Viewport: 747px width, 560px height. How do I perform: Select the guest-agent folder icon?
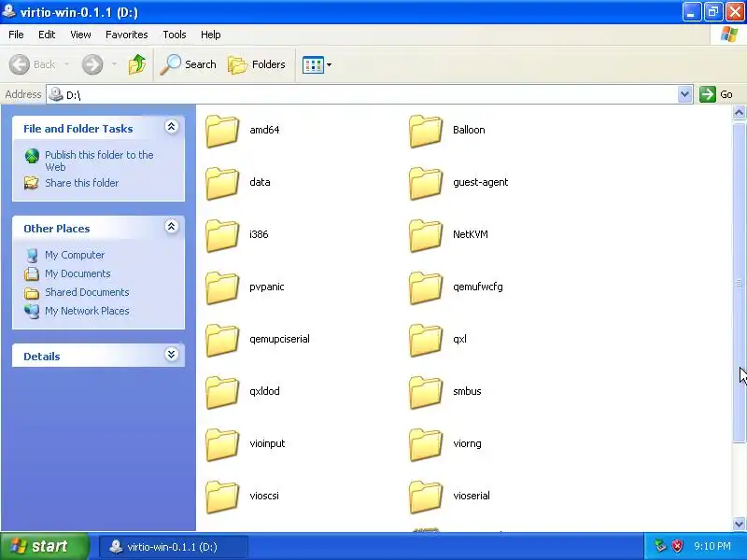tap(426, 183)
